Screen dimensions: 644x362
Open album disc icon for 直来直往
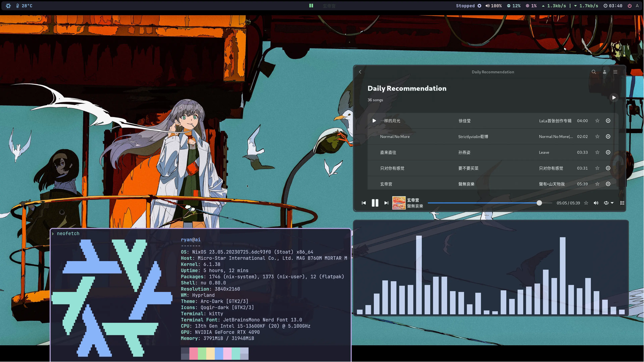pos(608,152)
